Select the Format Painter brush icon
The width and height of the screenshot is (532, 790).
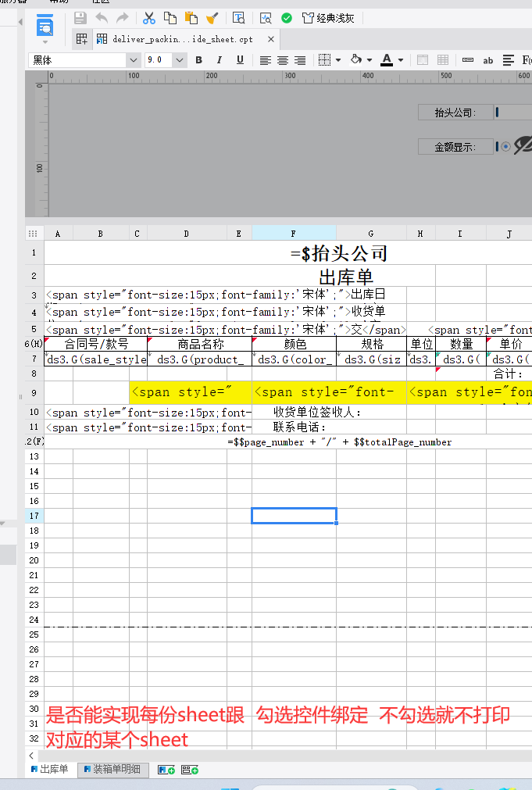(x=212, y=18)
